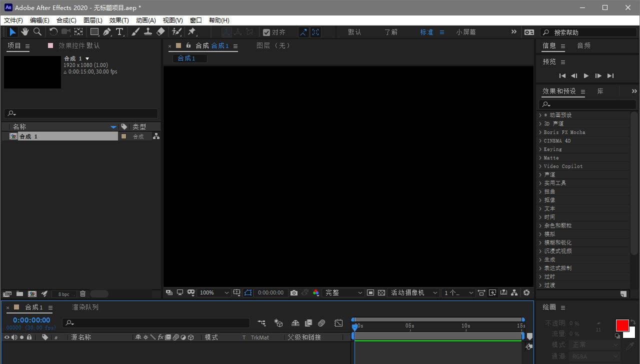Open the 效果(T) menu
Viewport: 640px width, 364px height.
[x=119, y=20]
